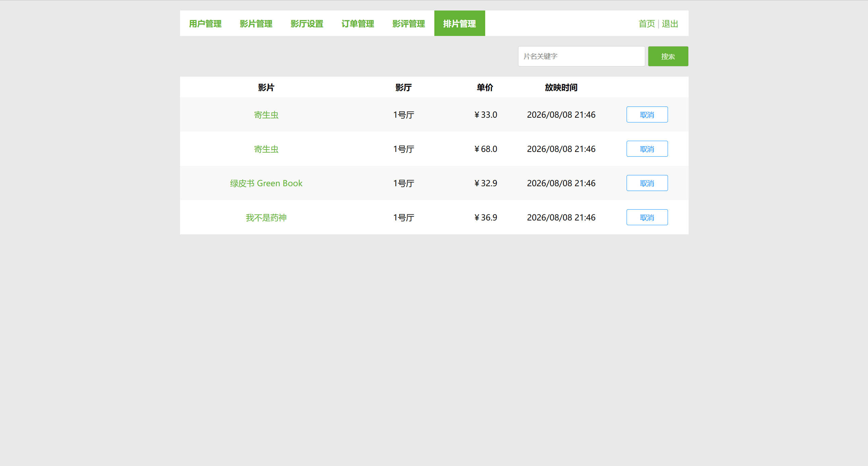This screenshot has width=868, height=466.
Task: Focus the 片名关键字 search field
Action: tap(581, 56)
